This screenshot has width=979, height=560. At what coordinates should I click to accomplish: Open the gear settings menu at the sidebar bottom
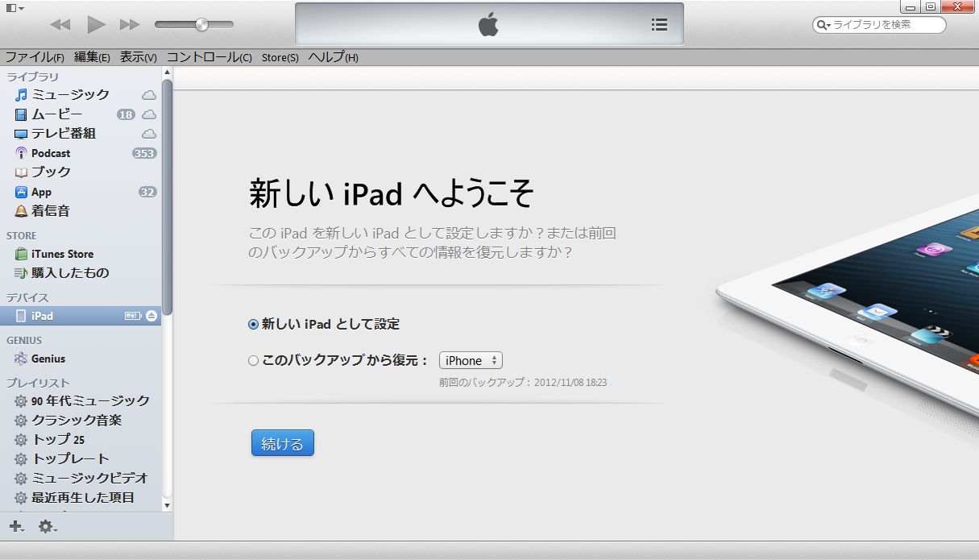(x=47, y=526)
